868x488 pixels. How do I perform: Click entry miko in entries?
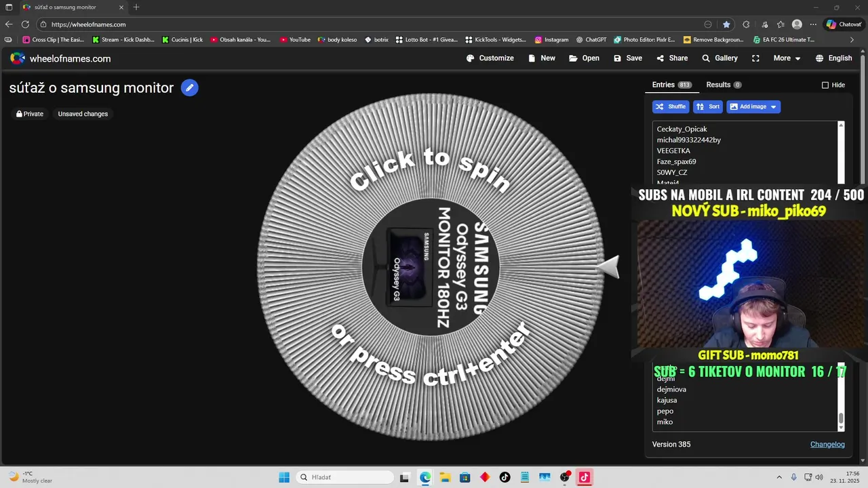click(665, 422)
